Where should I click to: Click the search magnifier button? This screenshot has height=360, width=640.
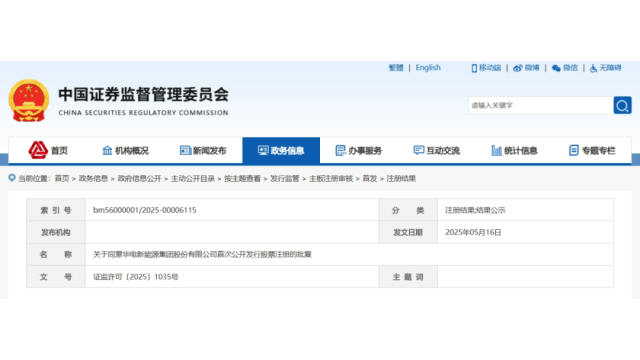coord(622,105)
